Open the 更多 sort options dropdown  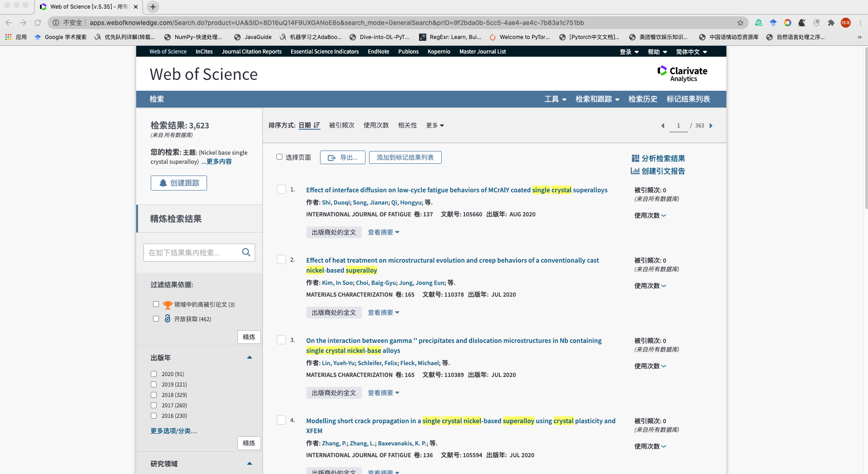click(x=435, y=125)
